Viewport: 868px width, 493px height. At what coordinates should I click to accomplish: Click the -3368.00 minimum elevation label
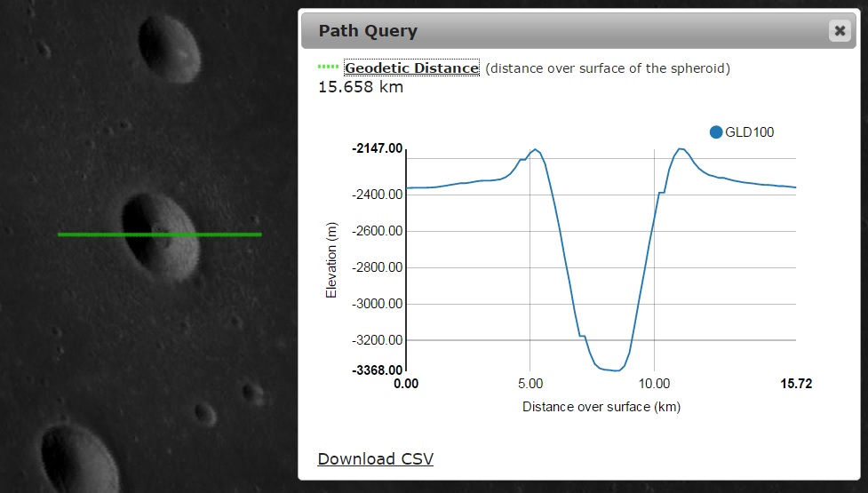378,370
